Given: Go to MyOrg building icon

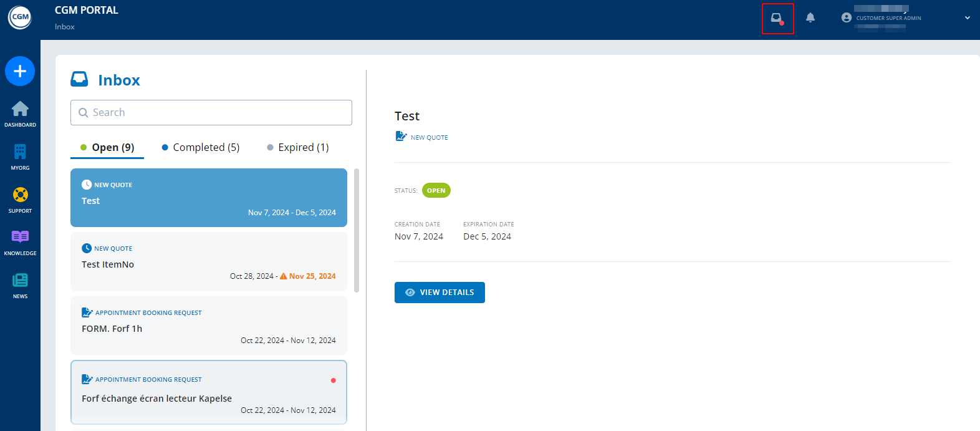Looking at the screenshot, I should [20, 152].
